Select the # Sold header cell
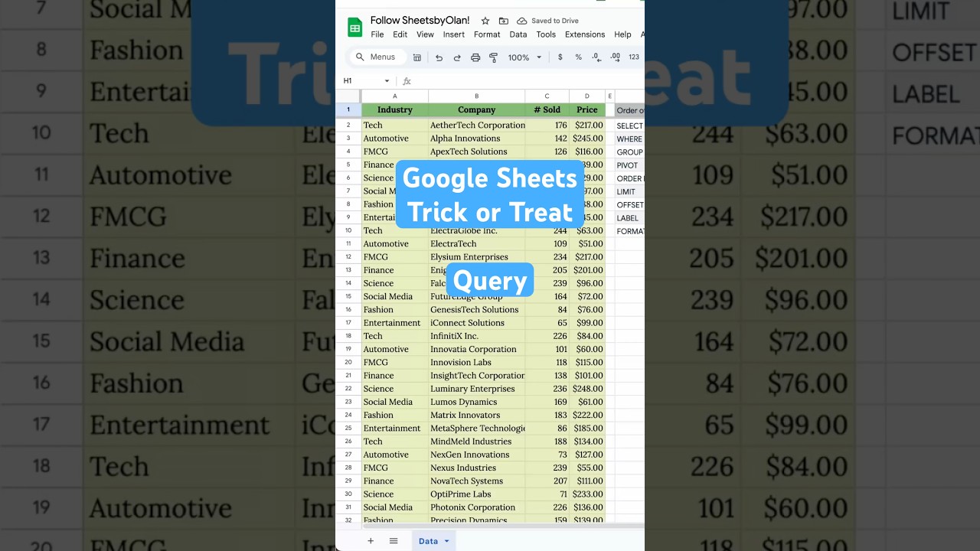This screenshot has width=980, height=551. pyautogui.click(x=547, y=110)
